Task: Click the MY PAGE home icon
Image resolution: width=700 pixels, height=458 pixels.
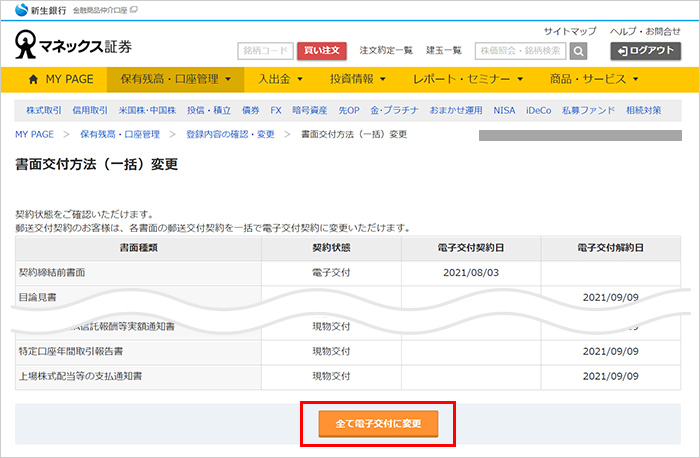Action: click(x=34, y=79)
